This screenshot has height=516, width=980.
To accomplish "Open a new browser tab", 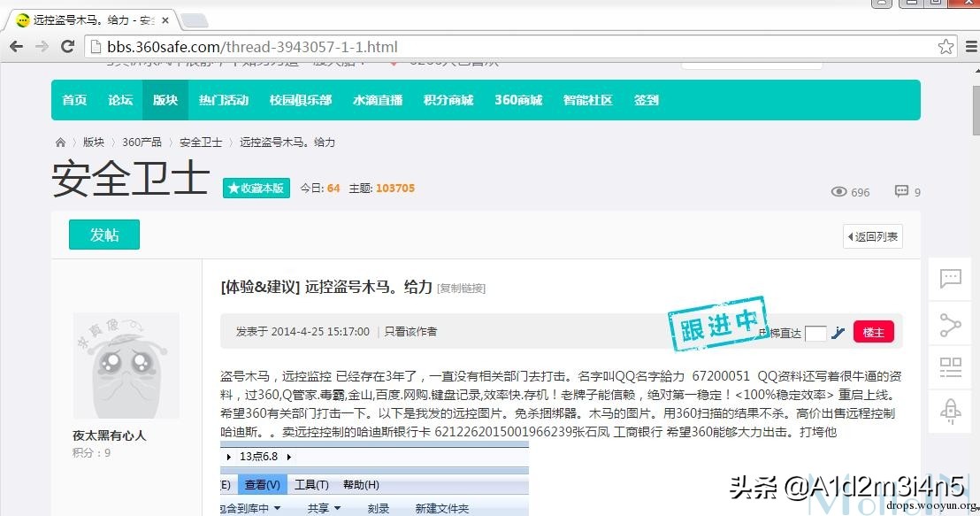I will (195, 20).
